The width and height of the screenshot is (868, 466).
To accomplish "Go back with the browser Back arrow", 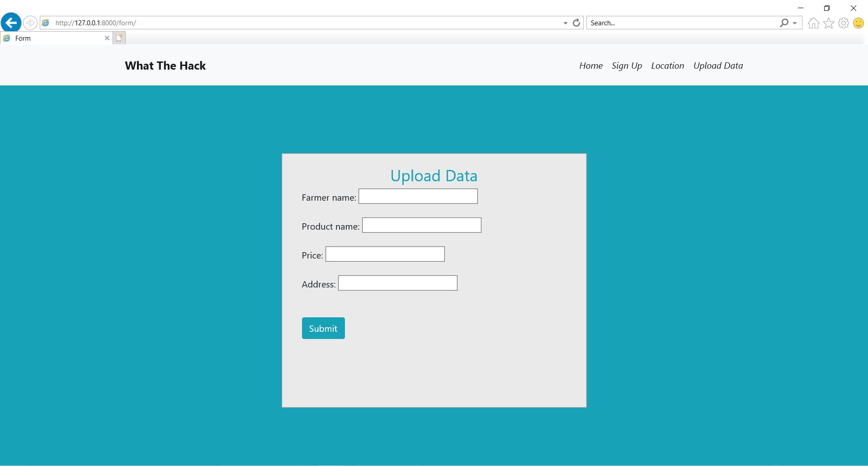I will click(11, 23).
